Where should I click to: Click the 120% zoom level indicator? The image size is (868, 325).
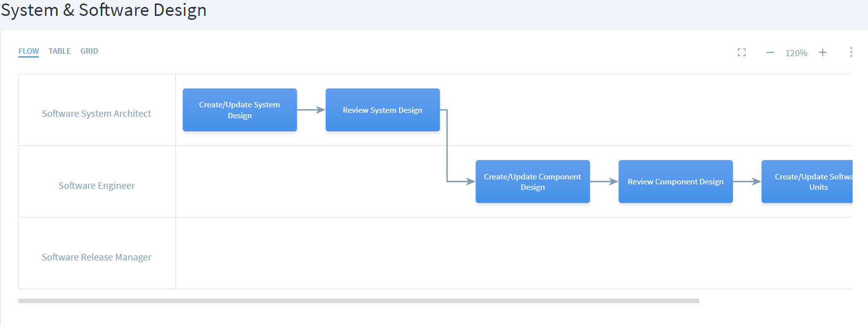click(x=796, y=53)
